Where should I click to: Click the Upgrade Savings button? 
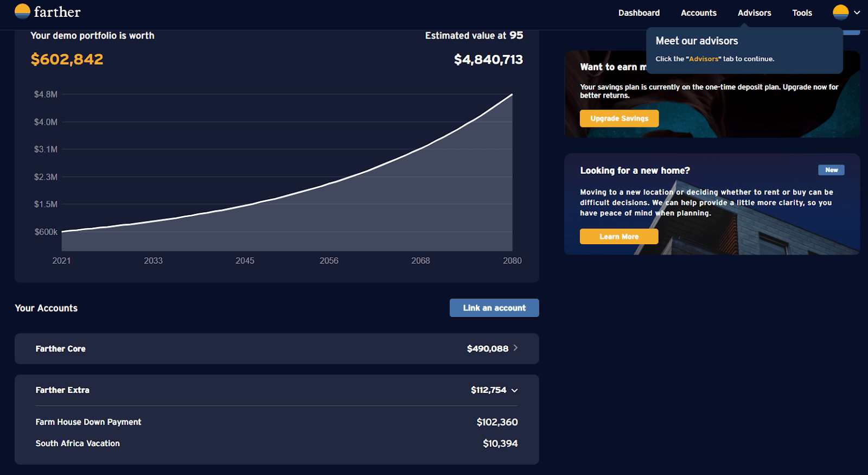pos(619,118)
